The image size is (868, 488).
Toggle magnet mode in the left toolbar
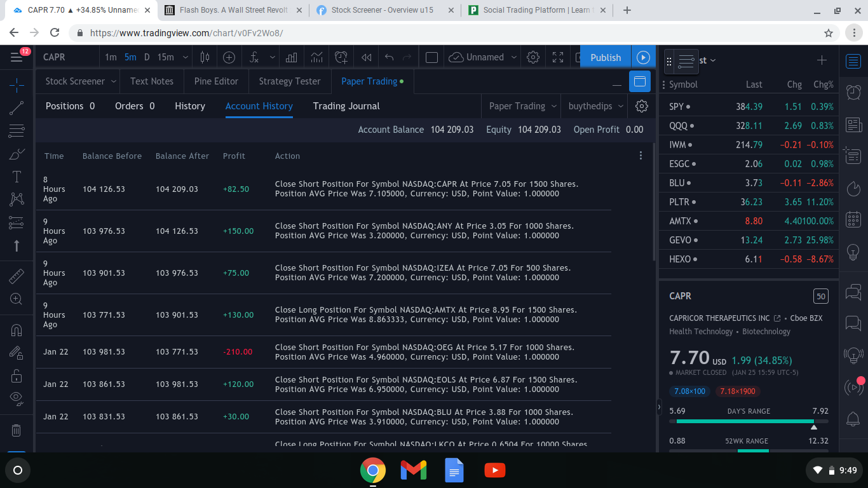pos(17,330)
